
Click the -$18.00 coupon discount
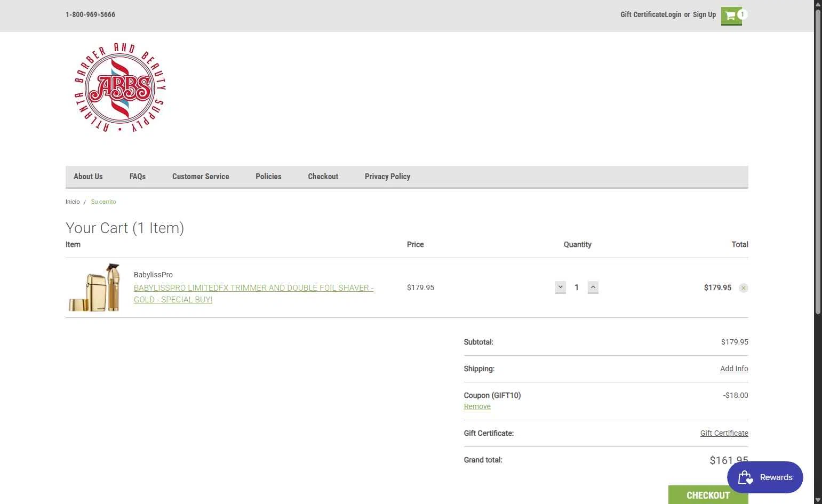coord(736,395)
